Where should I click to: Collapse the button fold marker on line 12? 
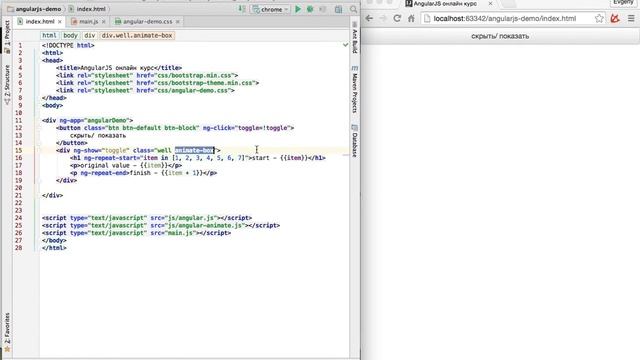[x=39, y=128]
